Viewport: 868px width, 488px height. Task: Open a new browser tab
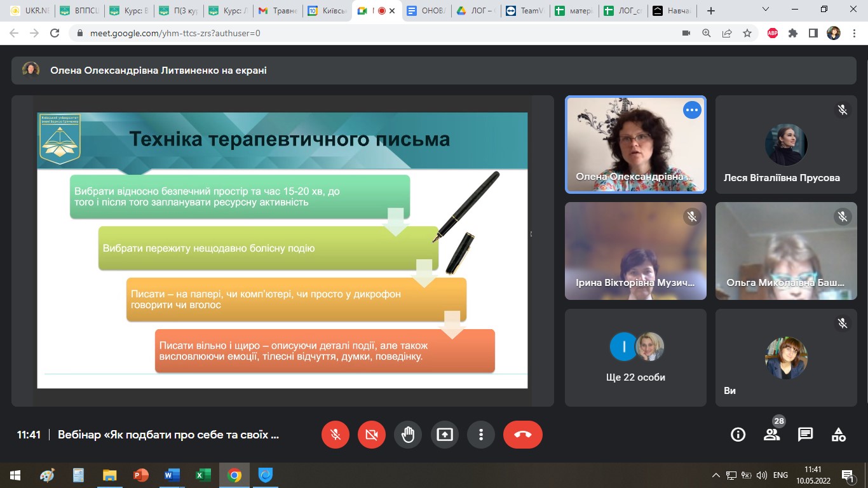point(711,11)
